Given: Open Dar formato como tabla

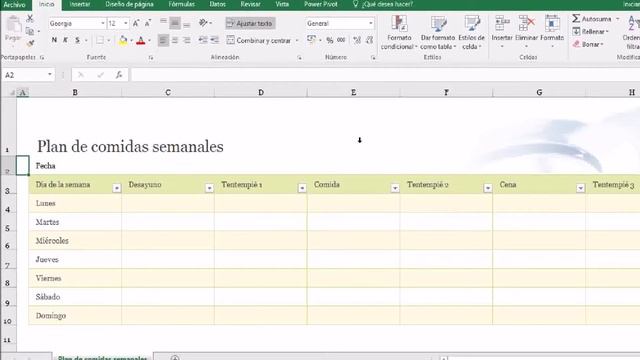Looking at the screenshot, I should tap(438, 33).
